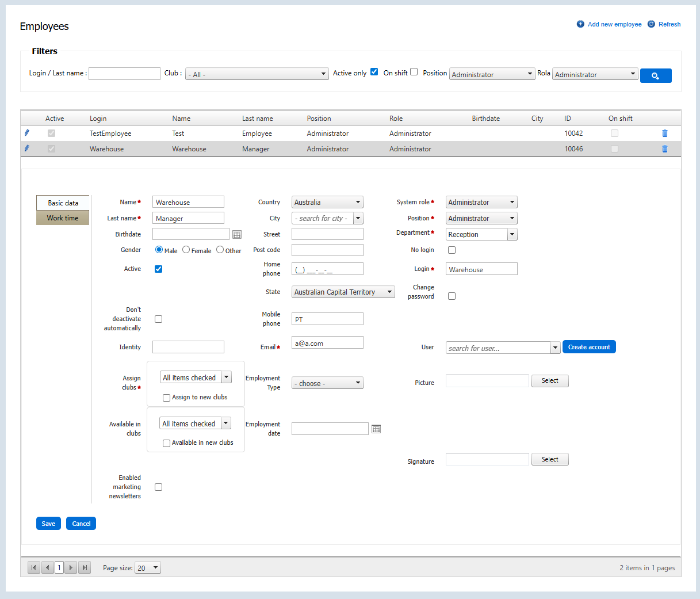Switch to the Work time tab
This screenshot has height=599, width=700.
click(63, 218)
